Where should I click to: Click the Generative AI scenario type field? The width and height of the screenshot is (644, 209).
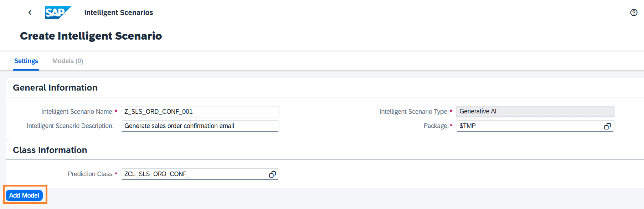click(535, 112)
